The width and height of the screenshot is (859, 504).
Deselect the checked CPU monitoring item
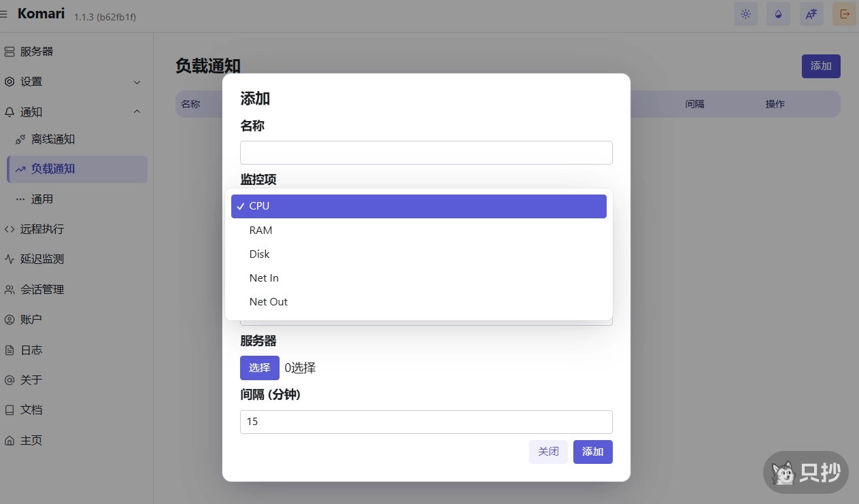point(418,205)
